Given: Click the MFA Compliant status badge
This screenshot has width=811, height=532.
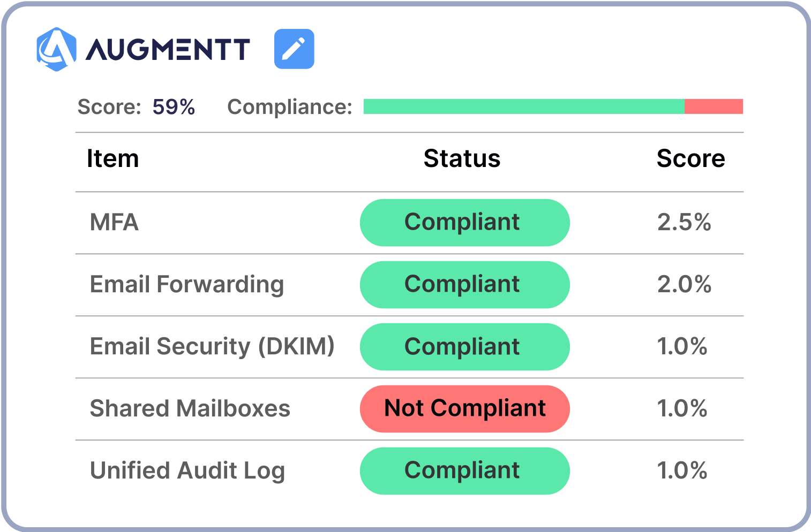Looking at the screenshot, I should [464, 223].
